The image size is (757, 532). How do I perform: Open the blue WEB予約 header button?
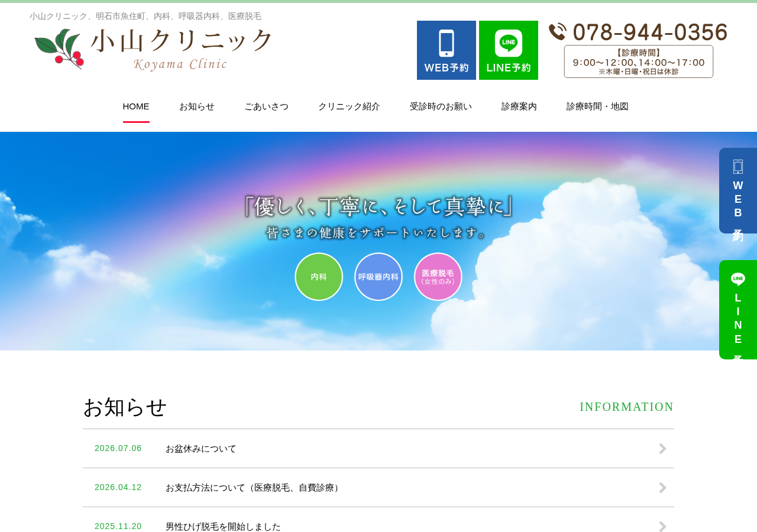(447, 50)
